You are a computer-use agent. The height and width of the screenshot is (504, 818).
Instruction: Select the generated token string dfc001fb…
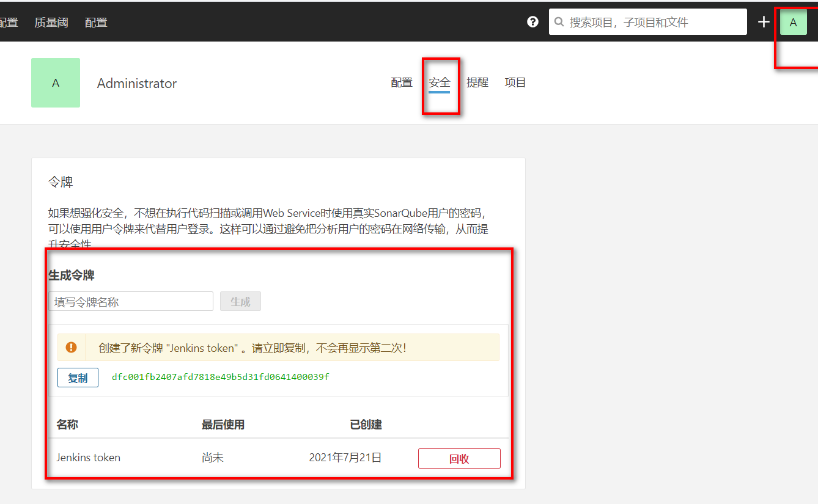(x=221, y=377)
